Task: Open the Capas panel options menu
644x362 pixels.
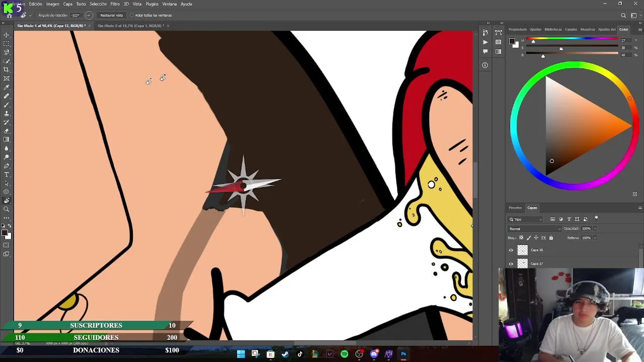Action: (x=640, y=208)
